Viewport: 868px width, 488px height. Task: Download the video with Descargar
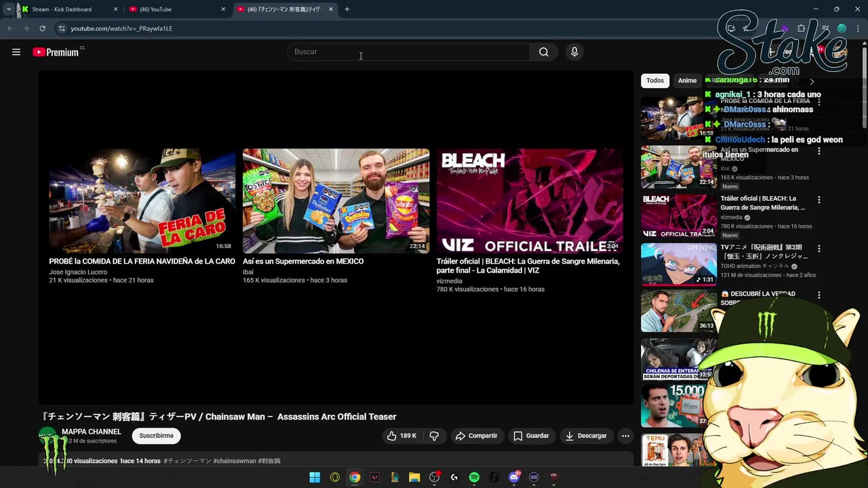(586, 436)
